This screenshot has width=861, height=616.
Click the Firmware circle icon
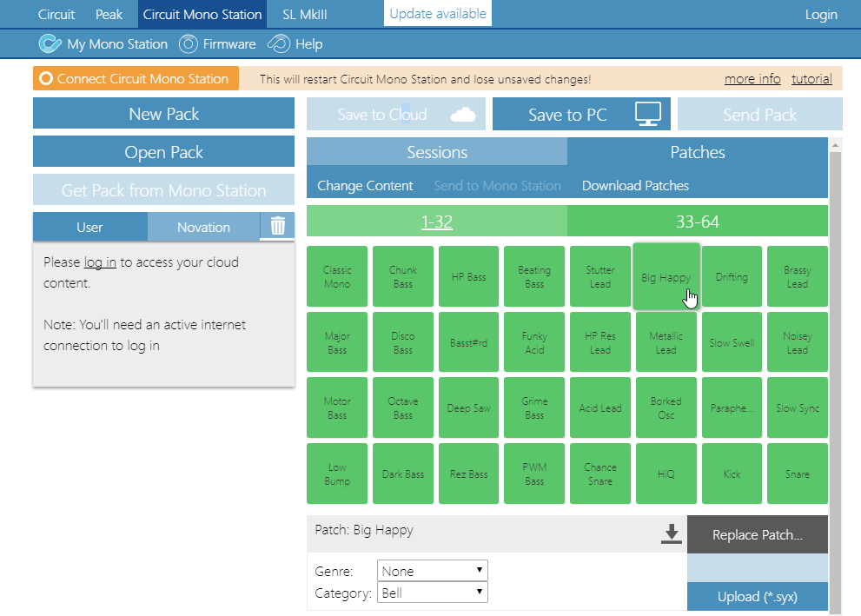188,44
